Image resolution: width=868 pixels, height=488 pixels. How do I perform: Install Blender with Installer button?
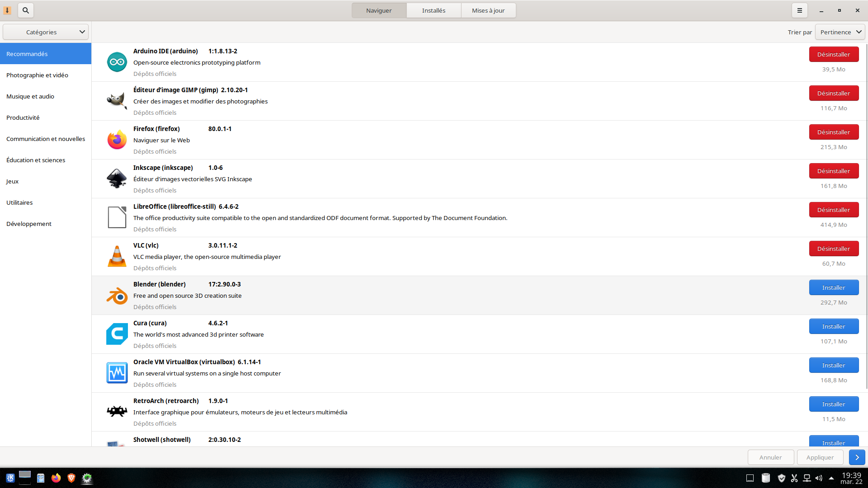point(834,287)
